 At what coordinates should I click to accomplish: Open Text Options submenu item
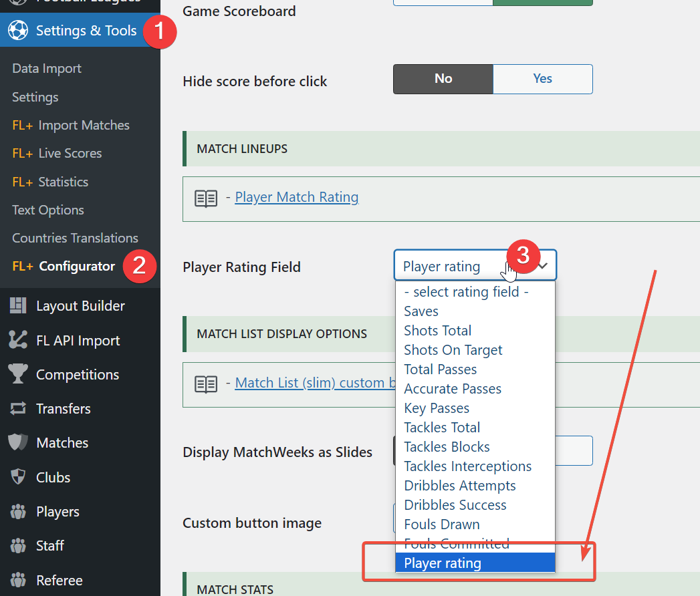(x=48, y=210)
